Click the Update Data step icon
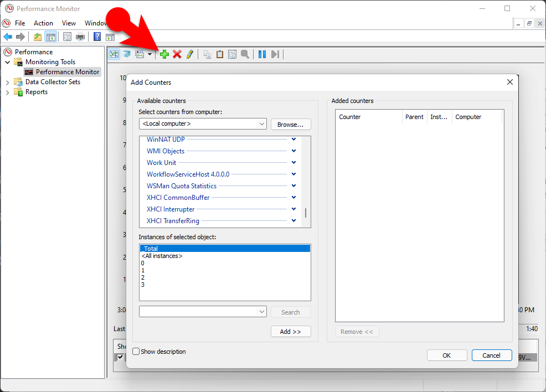This screenshot has height=392, width=546. [275, 54]
